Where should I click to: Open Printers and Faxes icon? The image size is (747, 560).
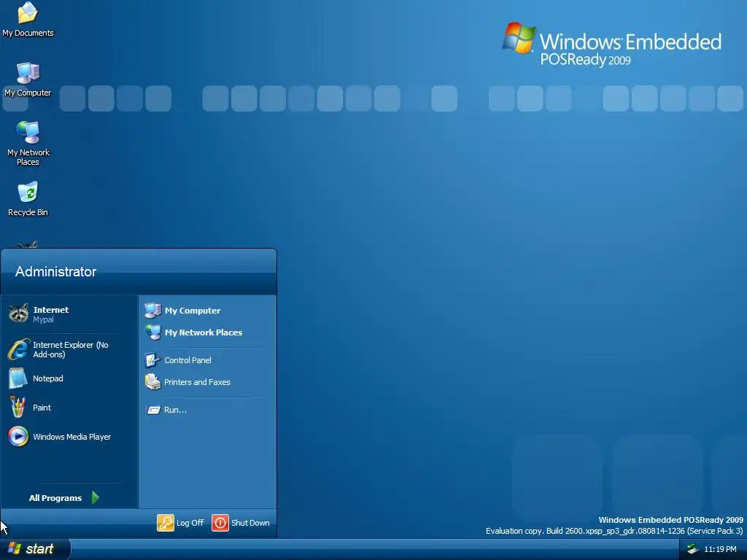pyautogui.click(x=153, y=382)
